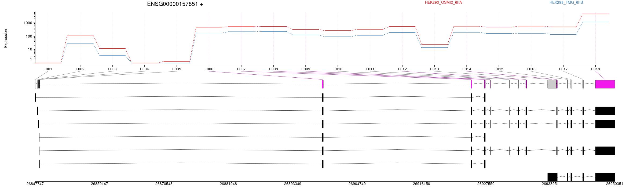The width and height of the screenshot is (644, 188).
Task: Click y-axis tick value 1
Action: pos(31,59)
